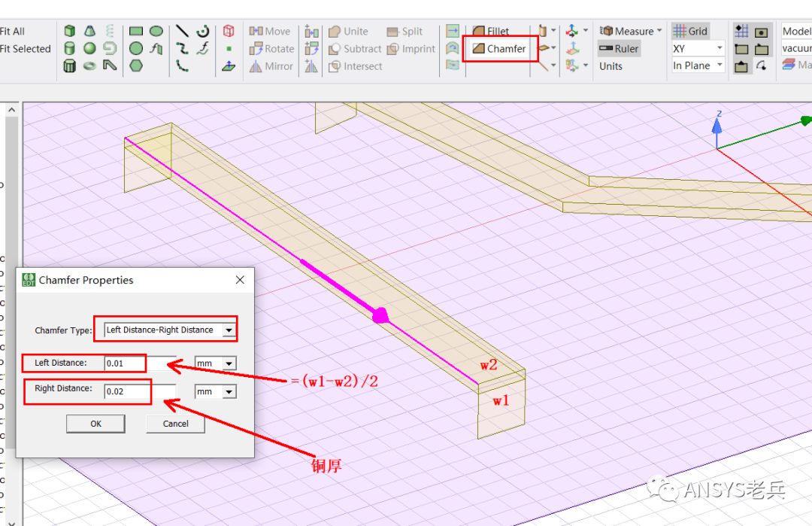
Task: Open the Measure menu
Action: pyautogui.click(x=631, y=31)
